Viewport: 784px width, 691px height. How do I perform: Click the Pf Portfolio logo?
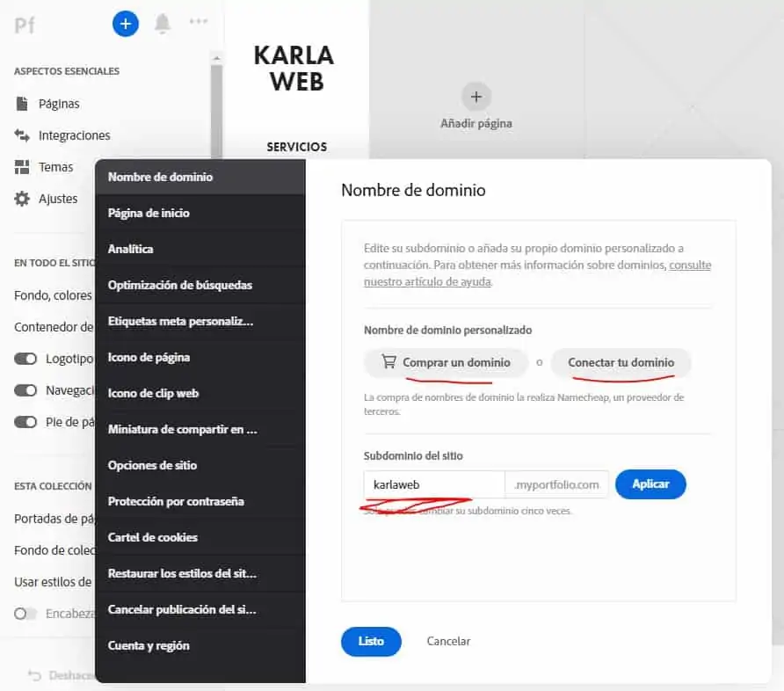pyautogui.click(x=25, y=25)
